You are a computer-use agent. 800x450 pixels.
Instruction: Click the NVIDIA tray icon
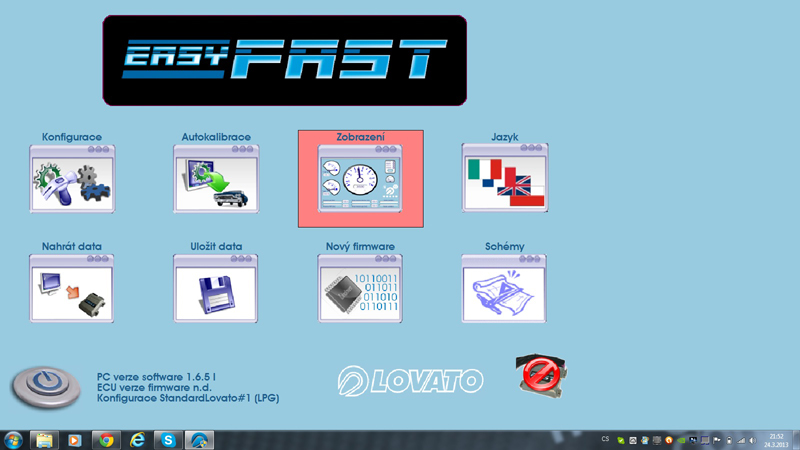pos(681,440)
